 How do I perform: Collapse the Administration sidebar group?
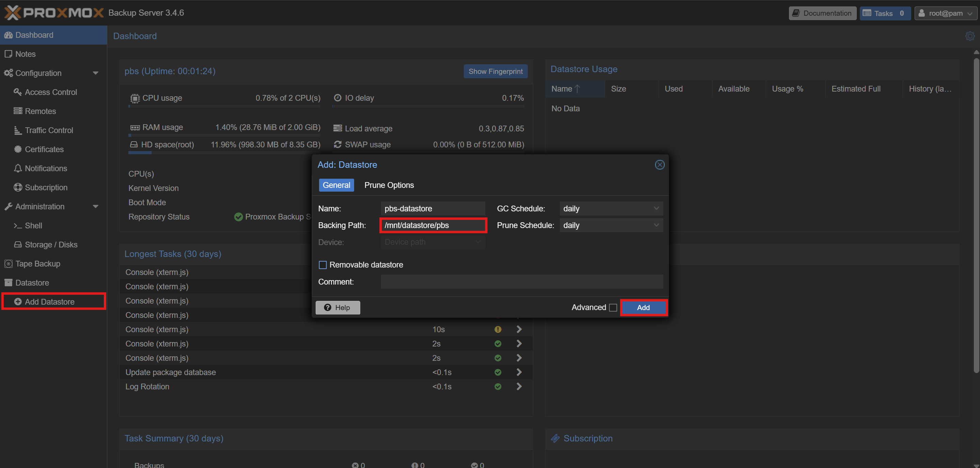pos(95,207)
